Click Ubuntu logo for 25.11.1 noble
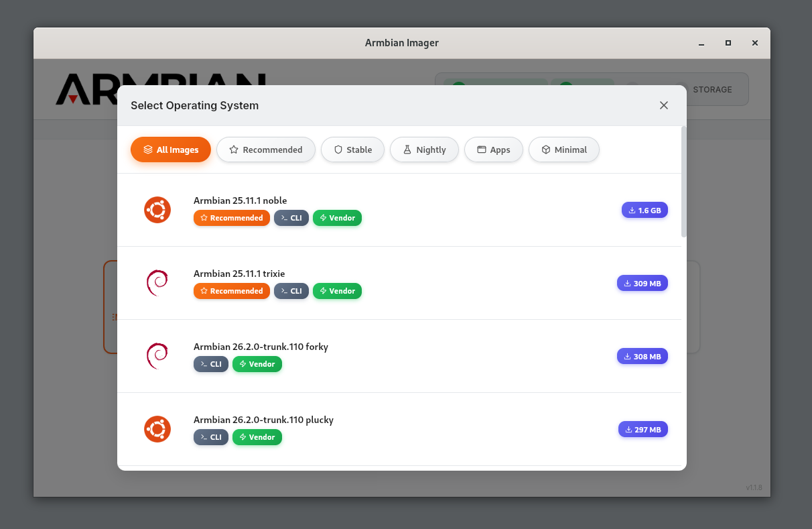Screen dimensions: 812x529 (x=157, y=210)
